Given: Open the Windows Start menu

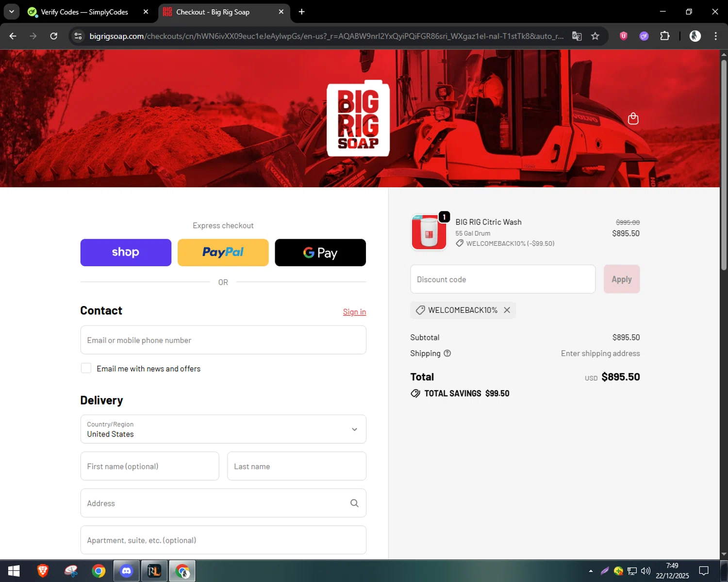Looking at the screenshot, I should (14, 571).
